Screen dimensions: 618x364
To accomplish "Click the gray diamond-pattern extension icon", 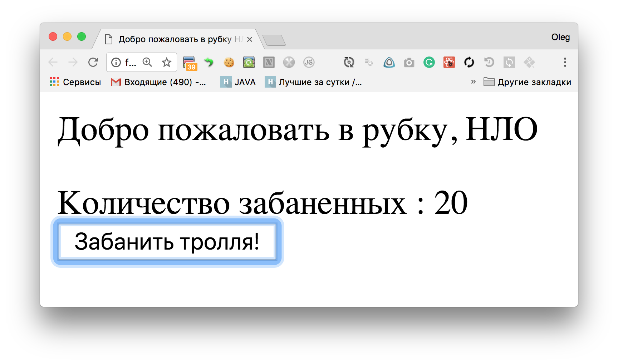I will coord(529,63).
